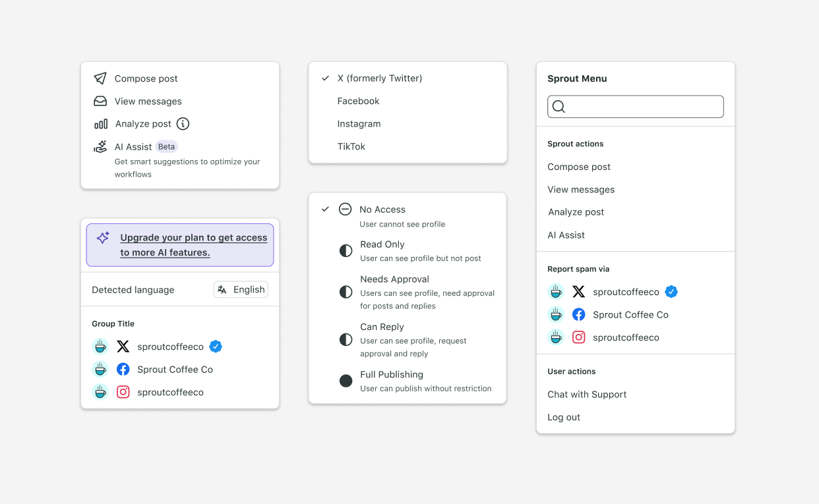Click coffee cup avatar beside Facebook under Group Title

pos(100,370)
